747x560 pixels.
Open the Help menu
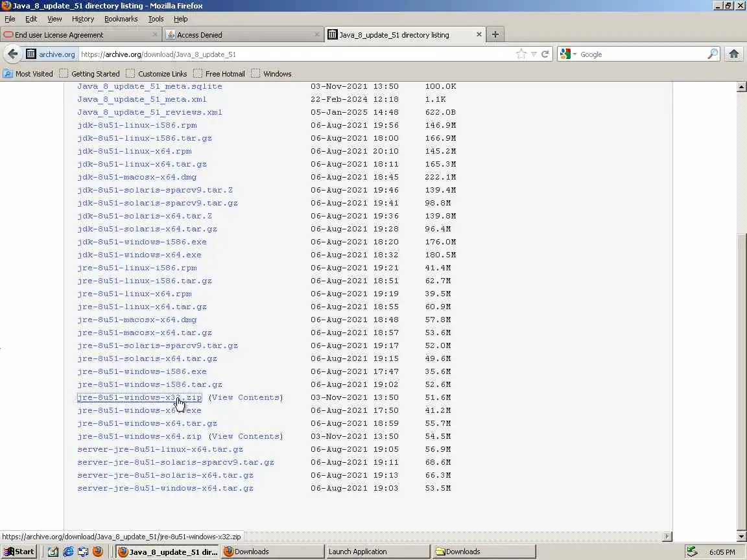click(180, 19)
